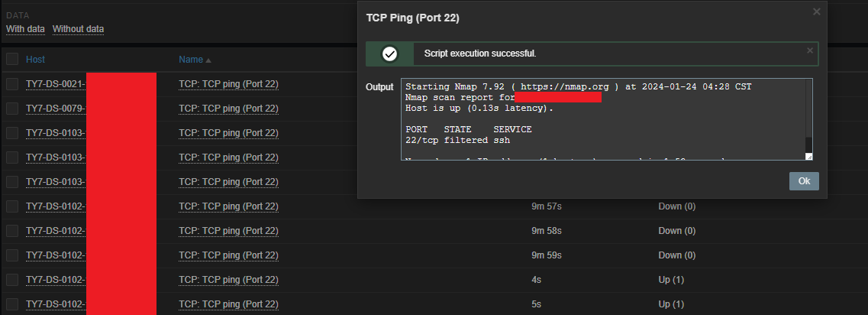The width and height of the screenshot is (868, 315).
Task: Close the TCP Ping (Port 22) dialog
Action: point(816,11)
